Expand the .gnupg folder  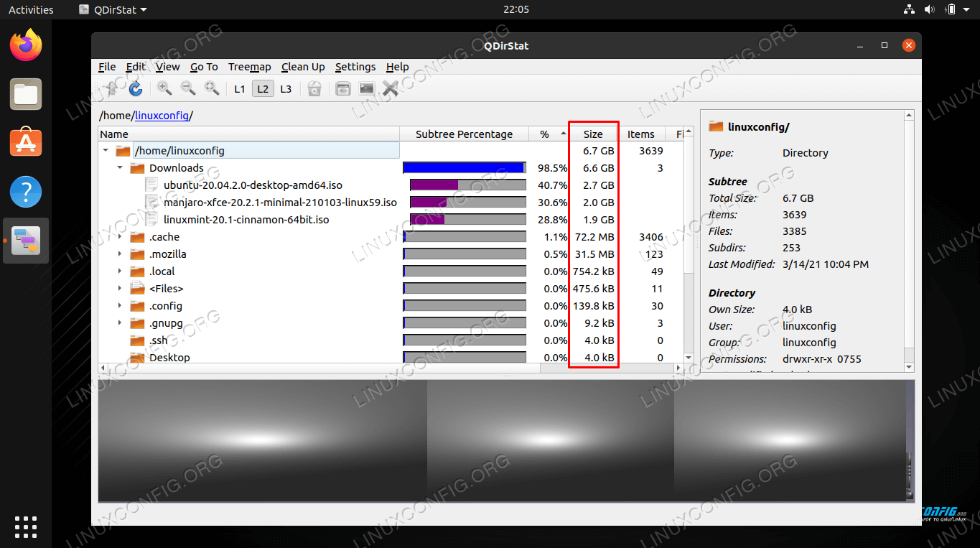pos(120,323)
